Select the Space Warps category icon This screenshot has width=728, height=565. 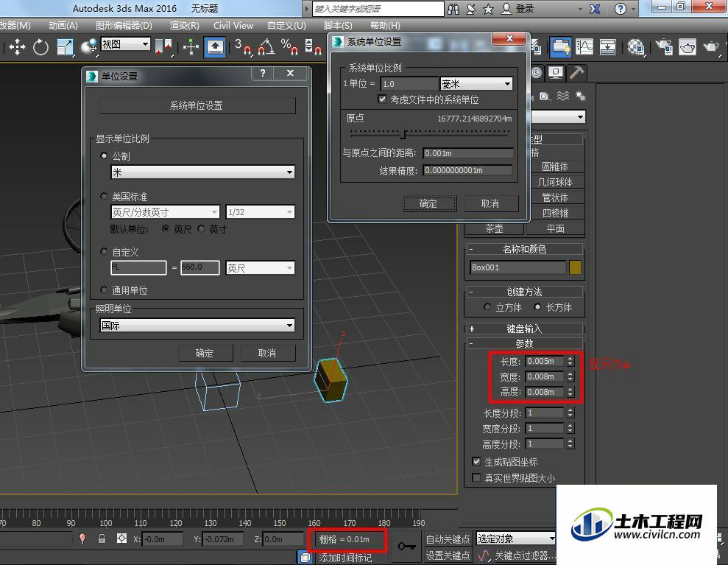tap(562, 96)
